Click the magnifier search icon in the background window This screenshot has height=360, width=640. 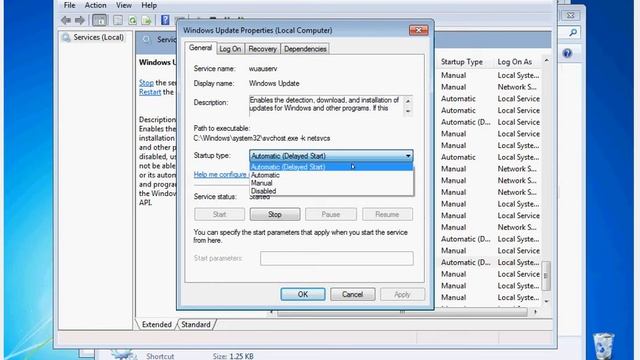(573, 32)
